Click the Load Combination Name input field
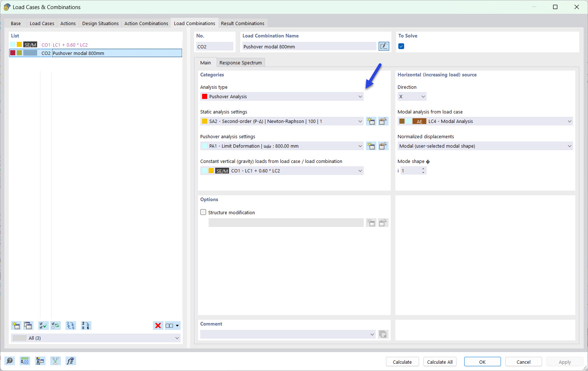 pyautogui.click(x=309, y=46)
